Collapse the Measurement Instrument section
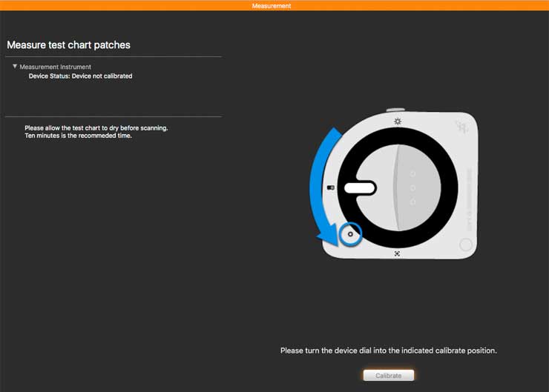This screenshot has height=392, width=549. [x=15, y=66]
